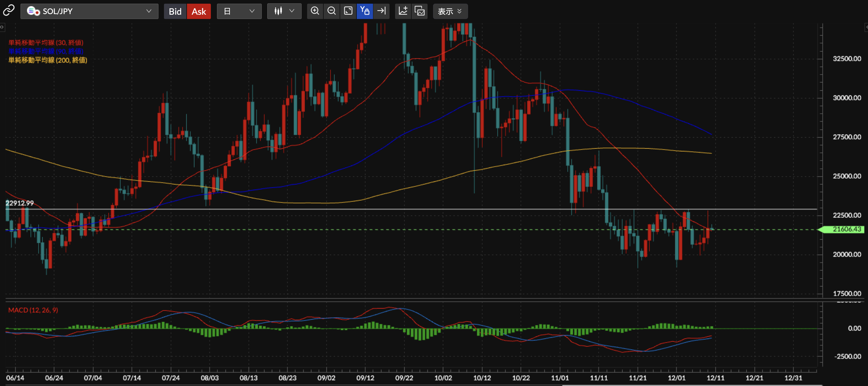The height and width of the screenshot is (386, 868).
Task: Click the chain link sync icon
Action: 9,11
